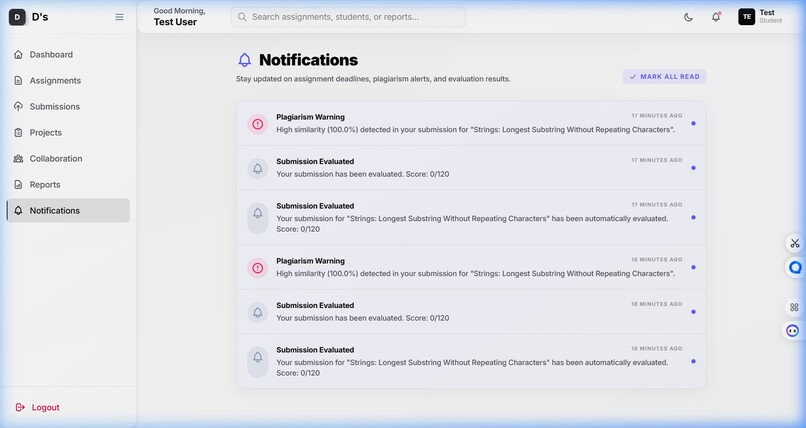Click the command key floating icon
Screen dimensions: 806x428
point(794,307)
